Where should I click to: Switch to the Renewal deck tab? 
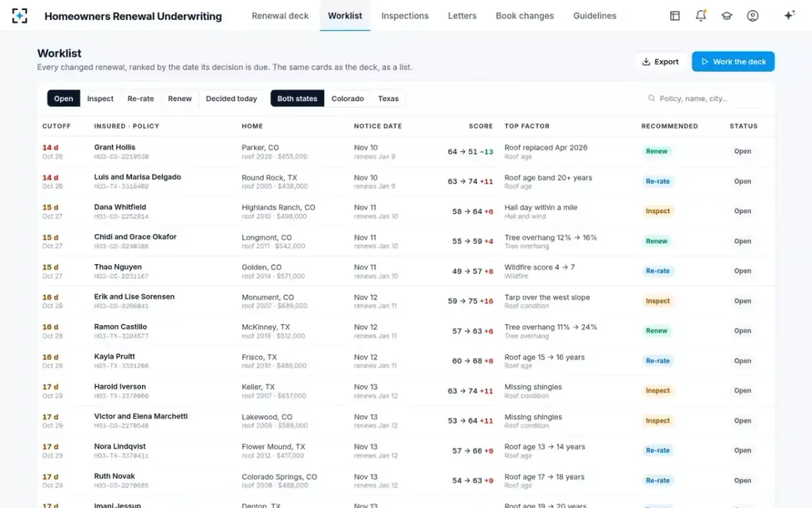280,16
